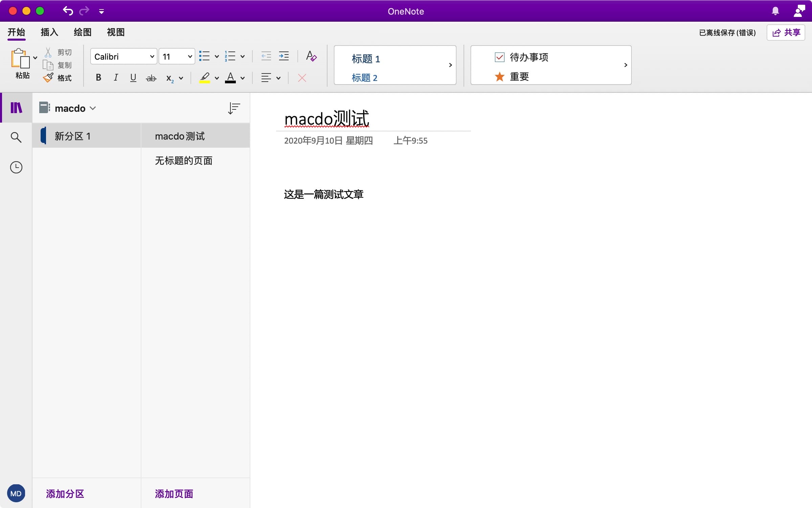Screen dimensions: 812x508
Task: Click the date 2020年9月10日 星期四
Action: [x=328, y=141]
